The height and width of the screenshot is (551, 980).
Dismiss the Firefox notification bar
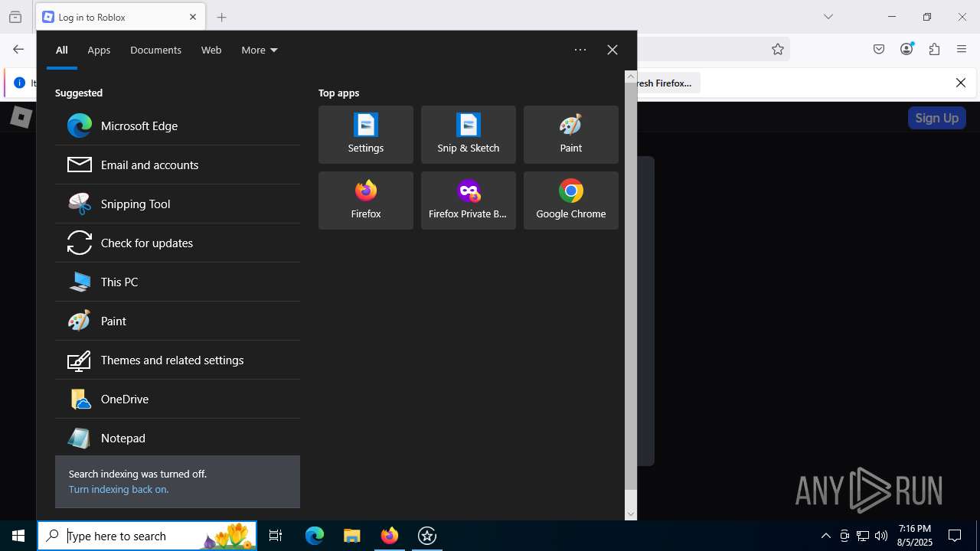pos(961,83)
